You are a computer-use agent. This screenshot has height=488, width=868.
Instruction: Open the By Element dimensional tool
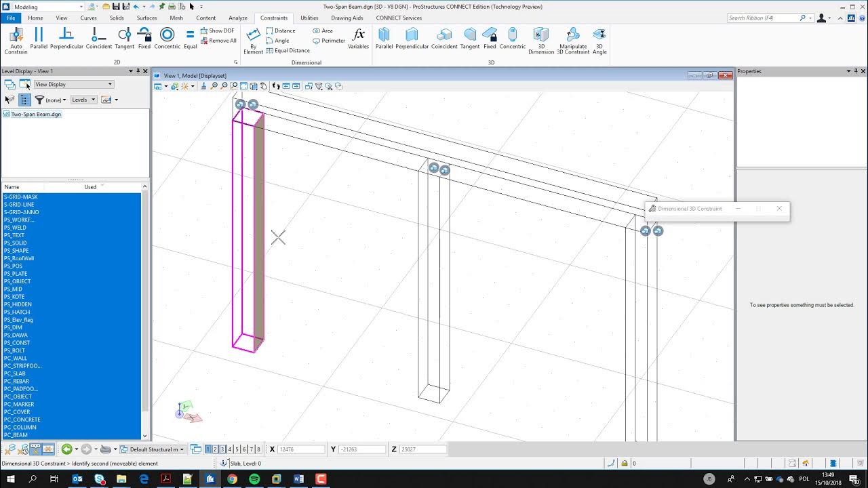(x=253, y=41)
